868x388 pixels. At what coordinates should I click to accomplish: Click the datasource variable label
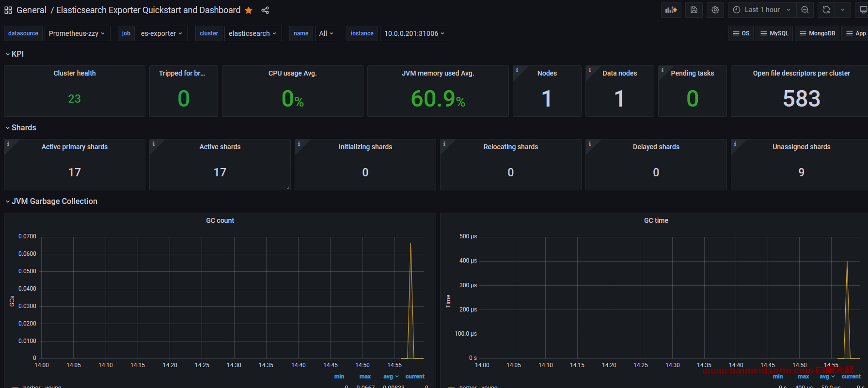tap(23, 33)
